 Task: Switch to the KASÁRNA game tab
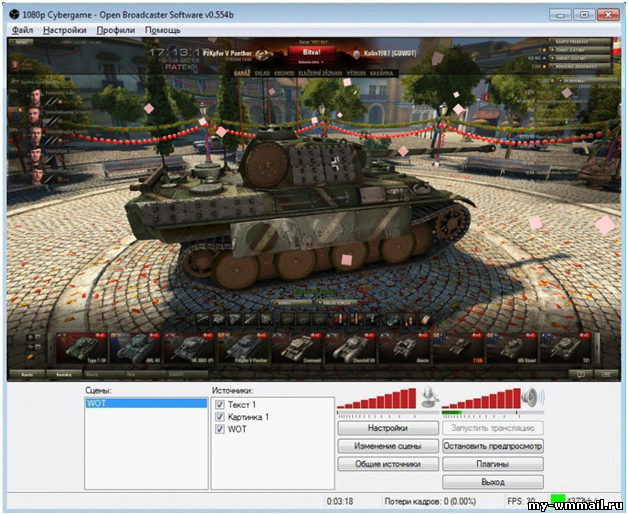(382, 73)
